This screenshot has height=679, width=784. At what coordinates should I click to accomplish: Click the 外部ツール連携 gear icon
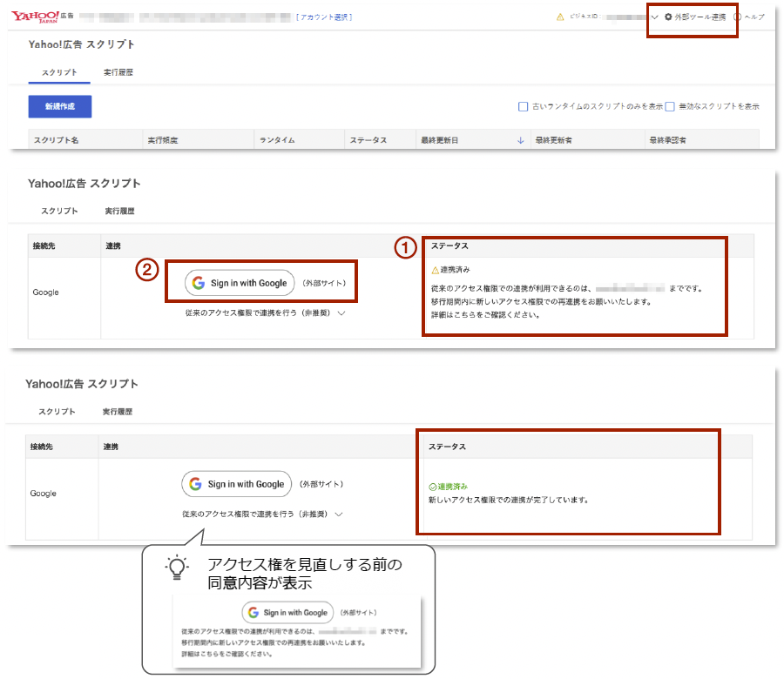[668, 17]
